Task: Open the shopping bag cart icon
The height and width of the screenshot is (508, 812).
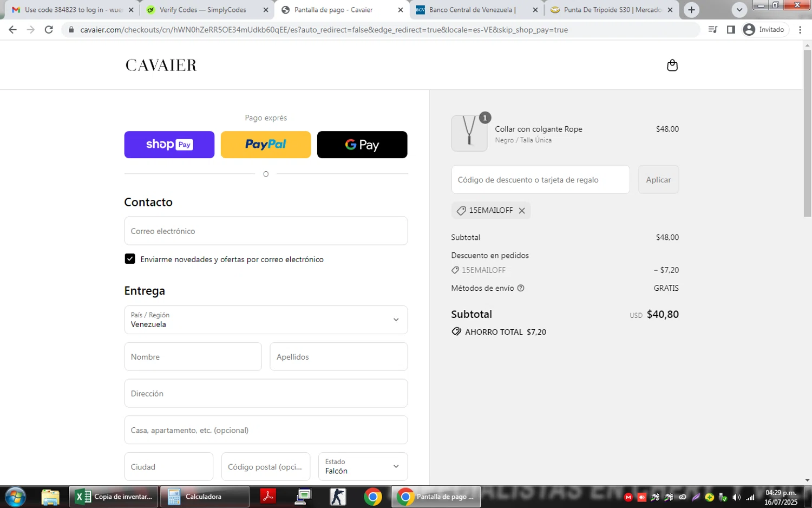Action: pyautogui.click(x=672, y=65)
